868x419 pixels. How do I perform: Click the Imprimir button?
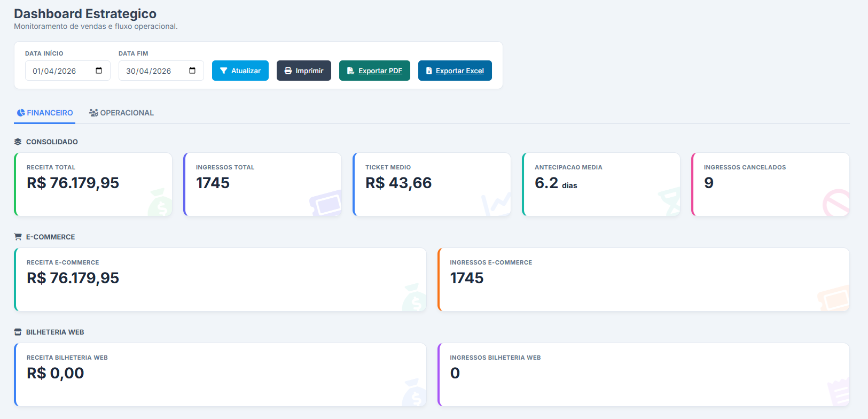click(x=303, y=71)
